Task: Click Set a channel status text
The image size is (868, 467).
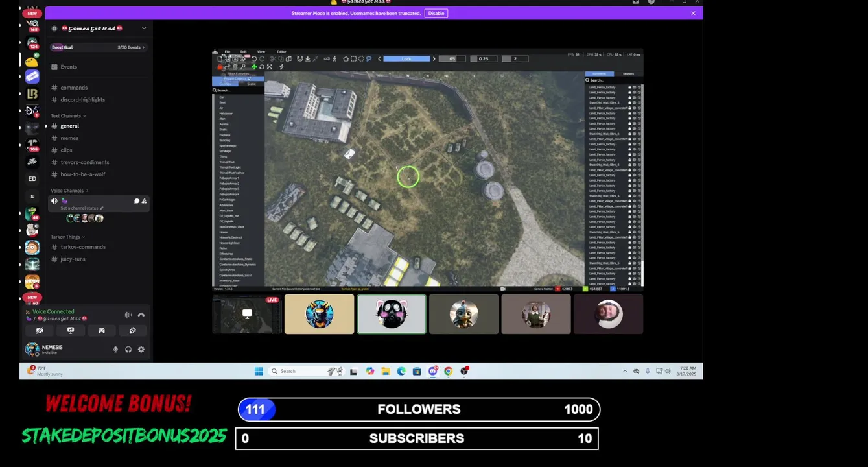Action: click(x=80, y=208)
